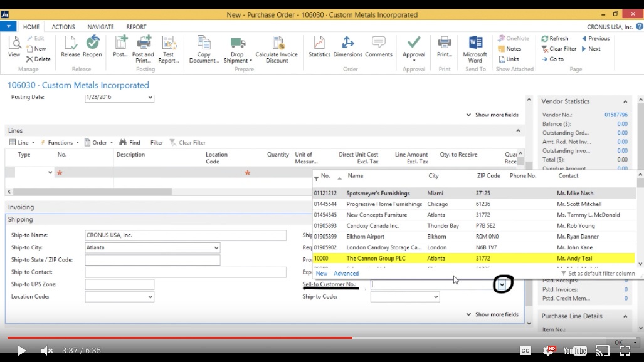Expand the Ship-to City dropdown
This screenshot has width=644, height=362.
coord(216,247)
